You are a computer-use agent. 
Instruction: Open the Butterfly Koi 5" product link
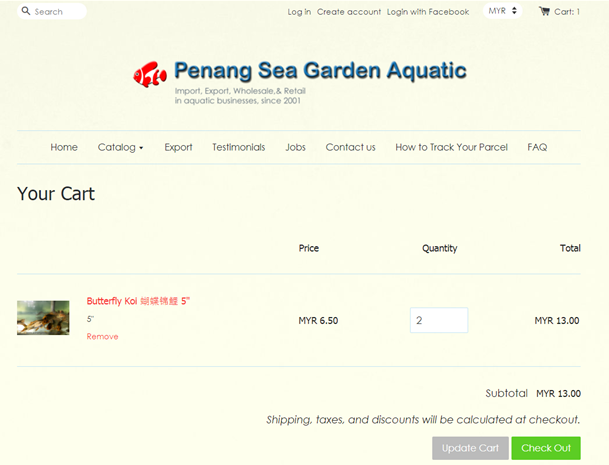click(x=138, y=301)
